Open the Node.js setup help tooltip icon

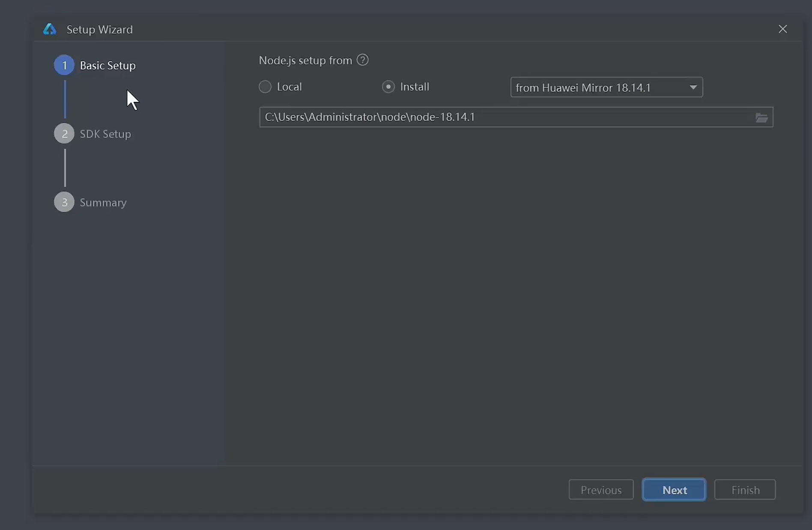click(363, 60)
